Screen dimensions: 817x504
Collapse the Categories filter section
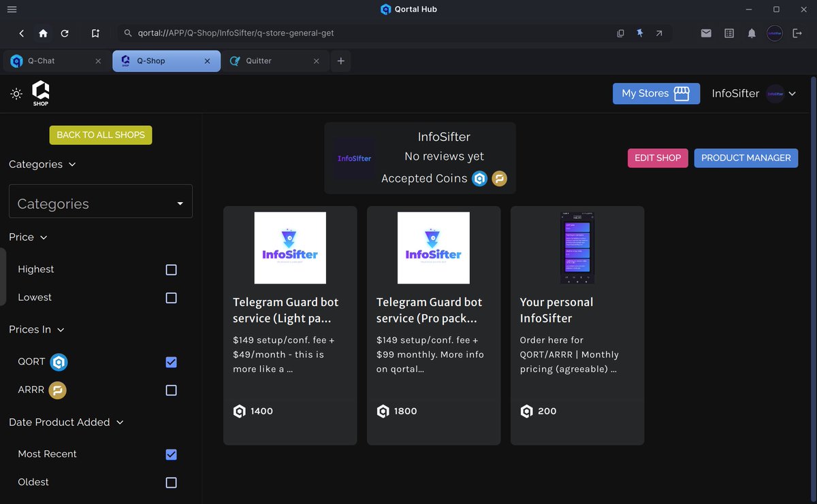42,165
